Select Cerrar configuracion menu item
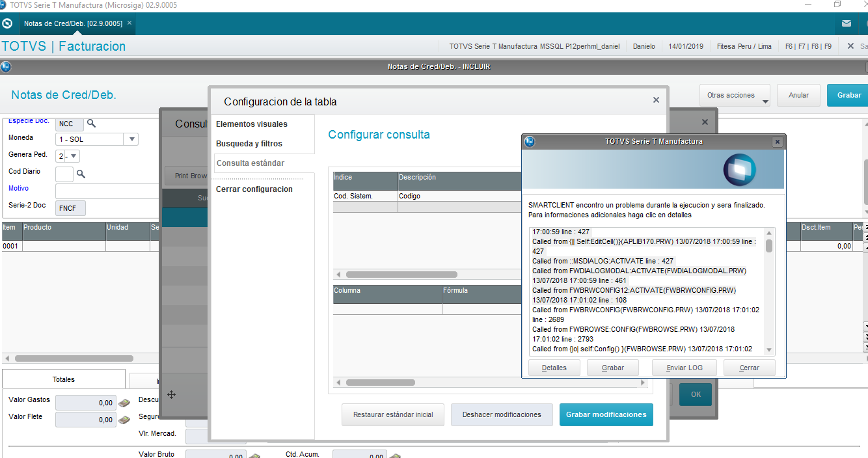This screenshot has width=868, height=458. click(x=254, y=189)
